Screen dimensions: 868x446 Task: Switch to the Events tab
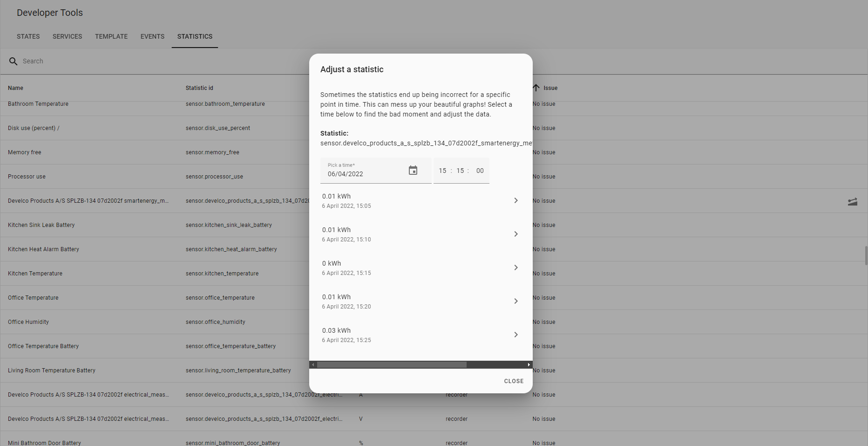[x=152, y=36]
